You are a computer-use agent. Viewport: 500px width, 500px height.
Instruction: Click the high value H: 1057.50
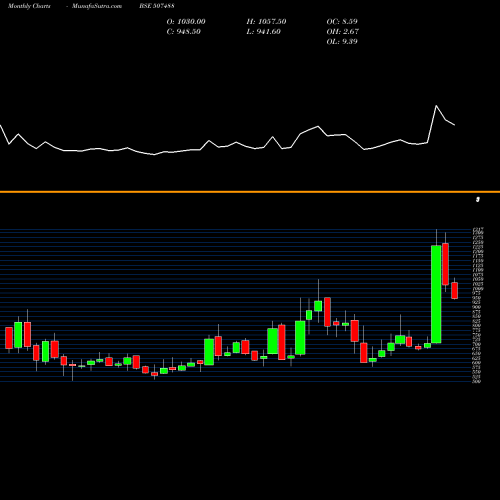point(266,22)
